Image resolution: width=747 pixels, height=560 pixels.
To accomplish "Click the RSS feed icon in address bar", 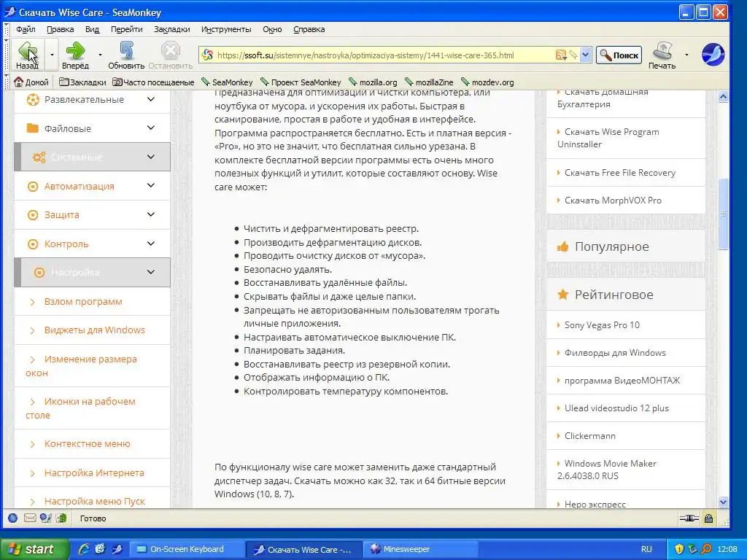I will [x=561, y=55].
